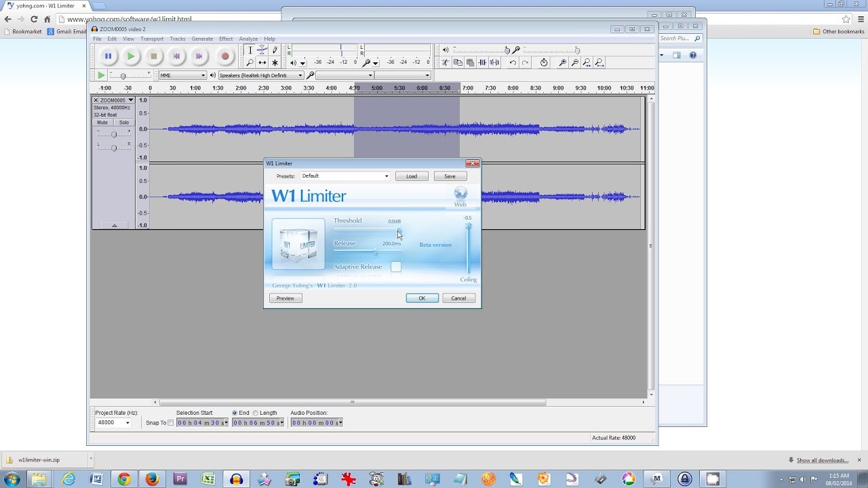Open Chrome from the Windows taskbar
This screenshot has width=868, height=488.
pos(124,479)
